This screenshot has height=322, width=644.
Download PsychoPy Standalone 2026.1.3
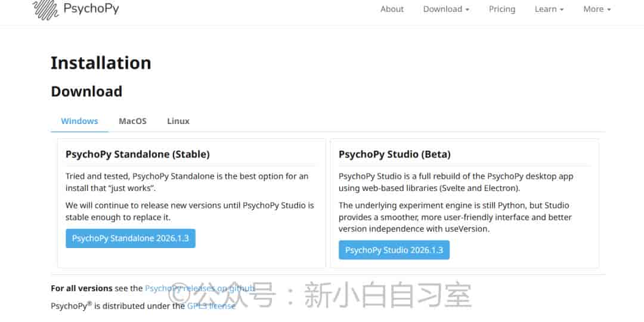(131, 238)
